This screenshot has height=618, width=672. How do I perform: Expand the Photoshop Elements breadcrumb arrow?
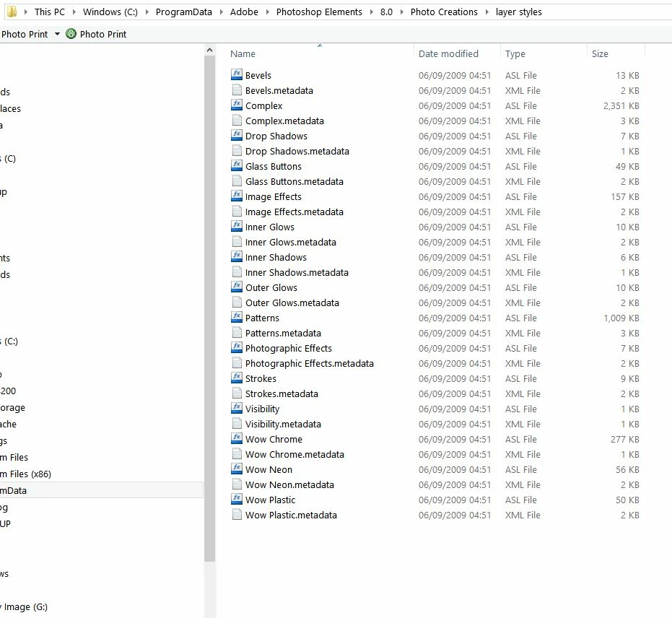coord(372,12)
